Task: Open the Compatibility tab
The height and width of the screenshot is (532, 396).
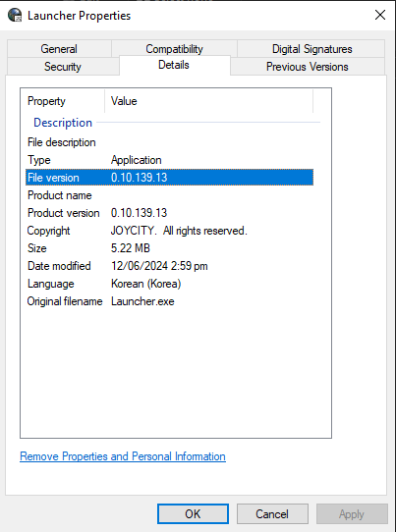Action: pos(174,49)
